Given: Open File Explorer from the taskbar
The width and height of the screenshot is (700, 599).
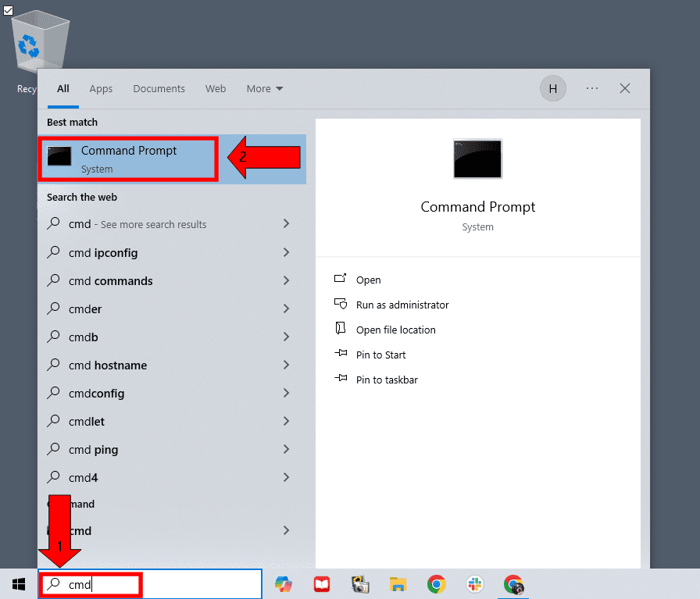Looking at the screenshot, I should click(398, 583).
